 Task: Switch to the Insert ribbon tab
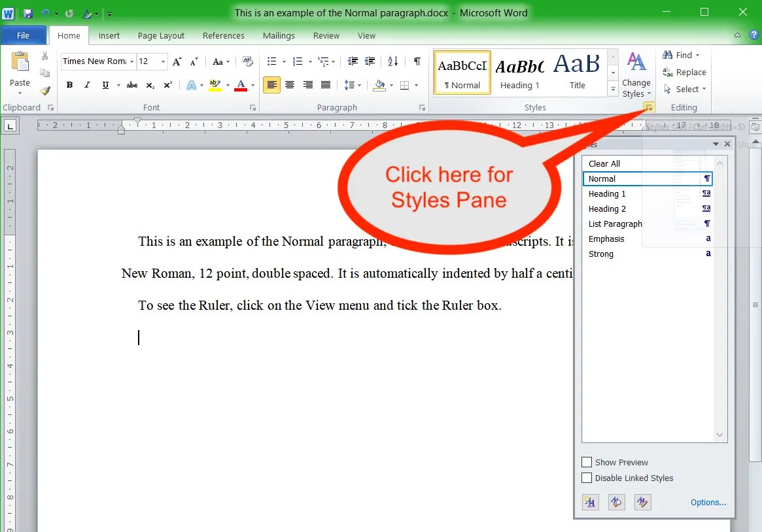click(x=109, y=35)
